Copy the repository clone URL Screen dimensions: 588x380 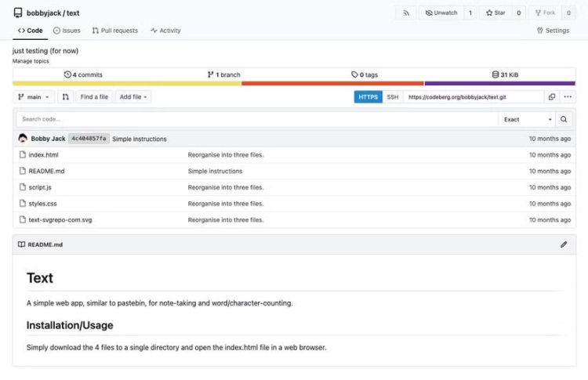coord(552,97)
